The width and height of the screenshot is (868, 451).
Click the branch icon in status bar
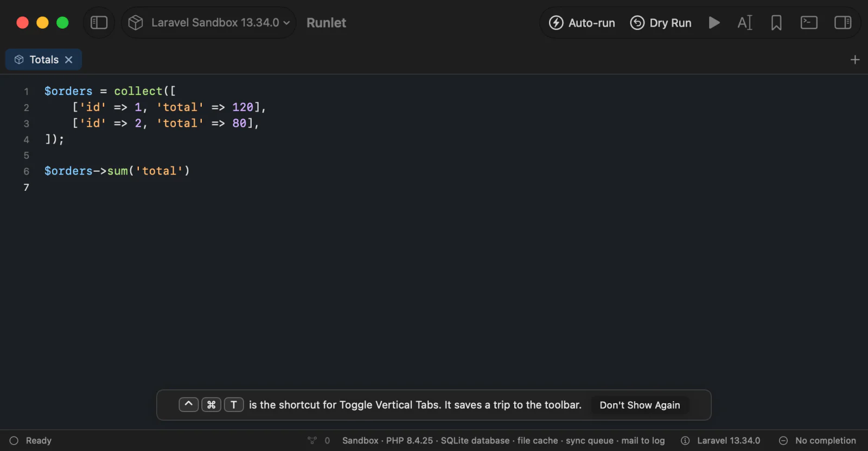click(312, 441)
